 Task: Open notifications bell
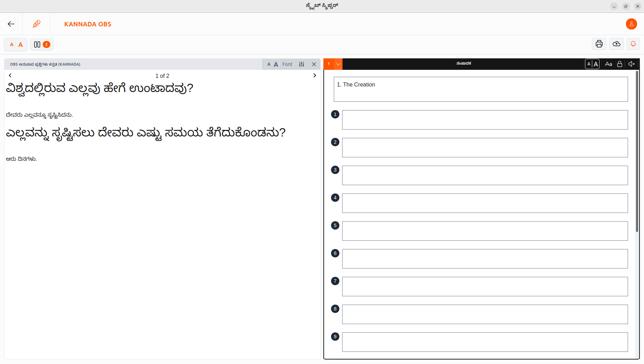633,44
